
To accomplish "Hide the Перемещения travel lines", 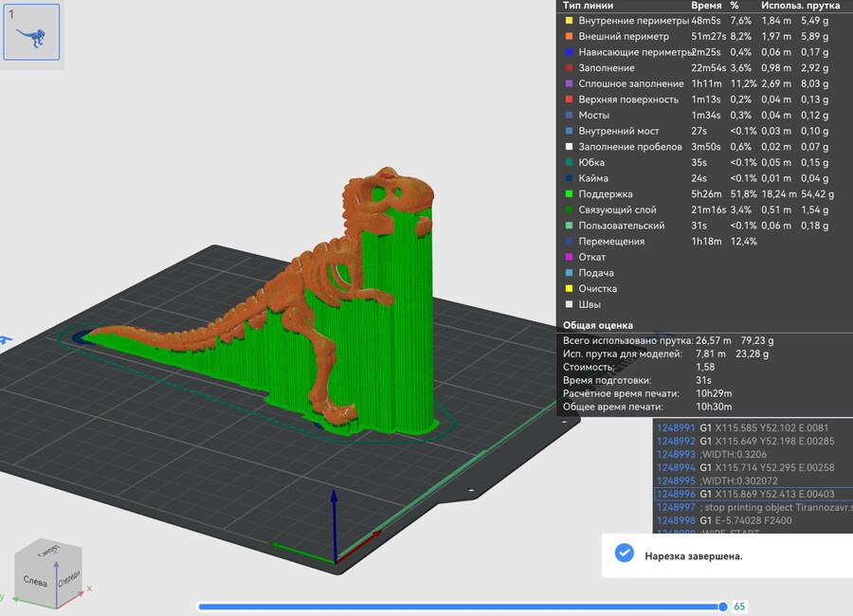I will (610, 242).
